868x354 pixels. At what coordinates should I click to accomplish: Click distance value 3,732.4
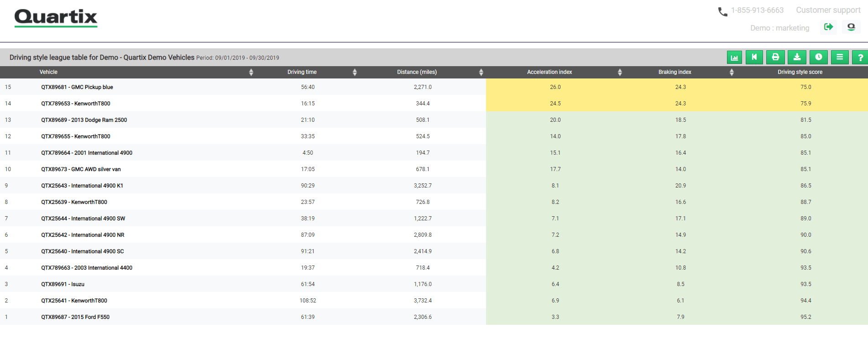click(x=423, y=301)
